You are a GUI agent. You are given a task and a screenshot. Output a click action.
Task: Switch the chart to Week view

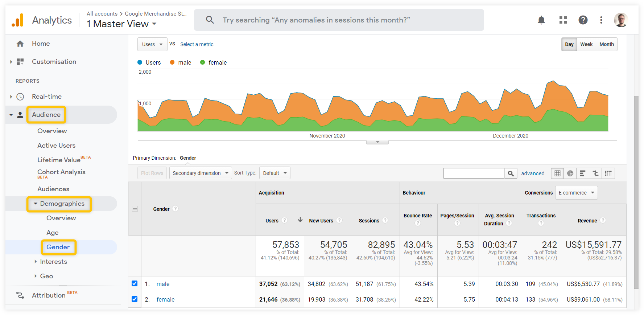[586, 44]
